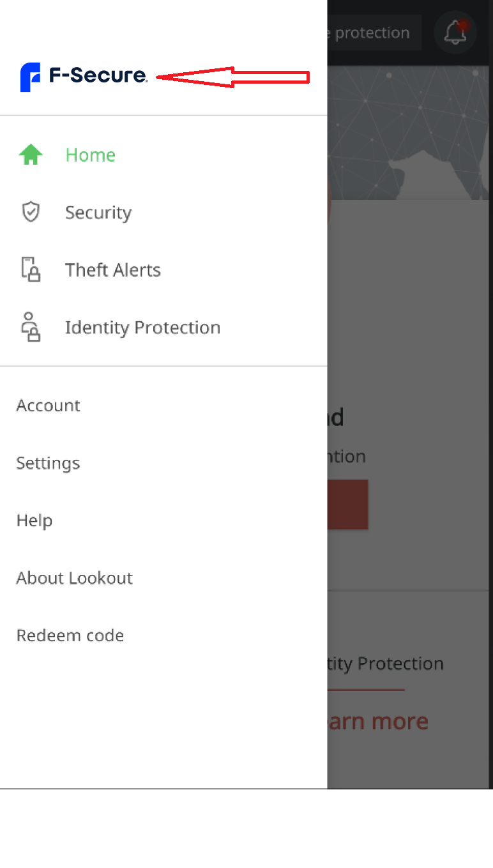The height and width of the screenshot is (868, 493).
Task: Click the dimmed protection button at top
Action: point(374,33)
